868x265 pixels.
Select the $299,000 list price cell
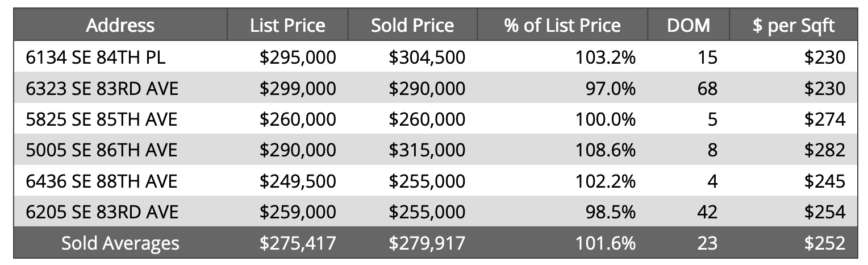pyautogui.click(x=298, y=88)
